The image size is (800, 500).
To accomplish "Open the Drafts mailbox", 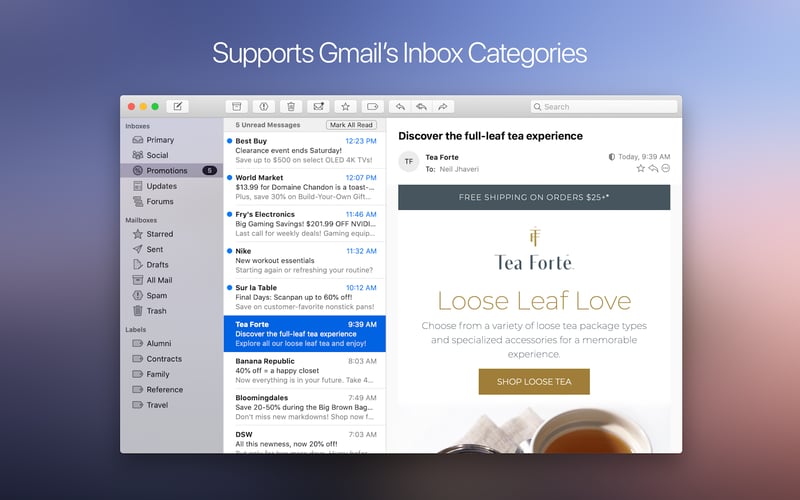I will [x=171, y=265].
